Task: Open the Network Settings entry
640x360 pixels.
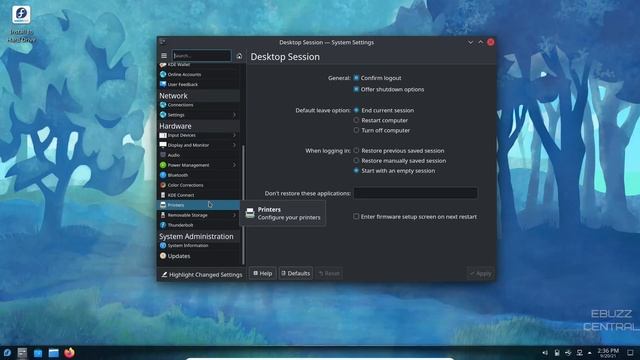Action: (199, 115)
